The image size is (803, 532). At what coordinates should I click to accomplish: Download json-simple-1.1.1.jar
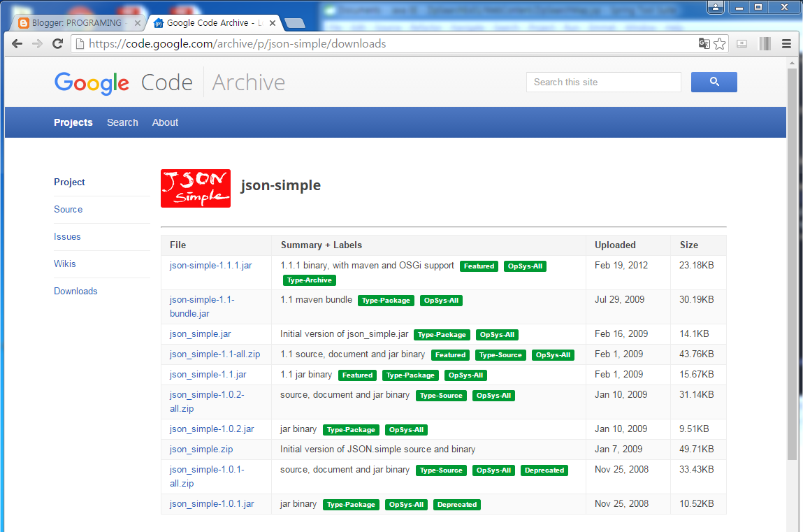211,265
